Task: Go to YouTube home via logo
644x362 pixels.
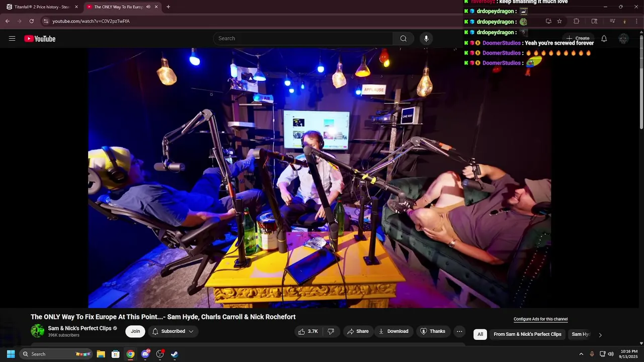Action: pos(40,39)
